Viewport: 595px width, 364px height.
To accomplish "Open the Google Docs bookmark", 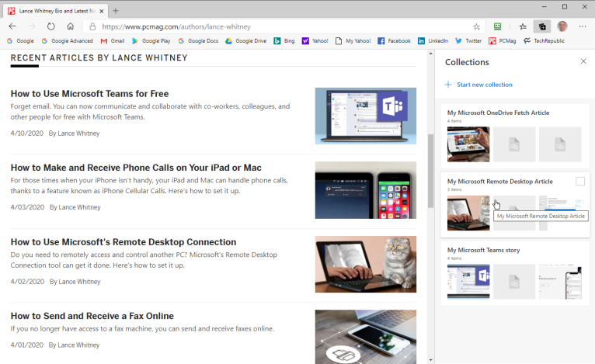I will coord(198,41).
